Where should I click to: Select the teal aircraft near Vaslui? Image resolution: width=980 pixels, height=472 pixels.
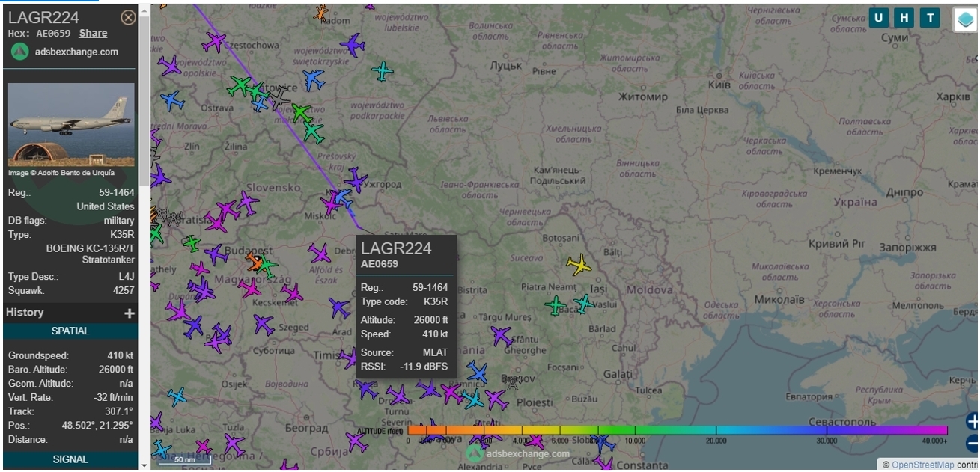pyautogui.click(x=583, y=304)
